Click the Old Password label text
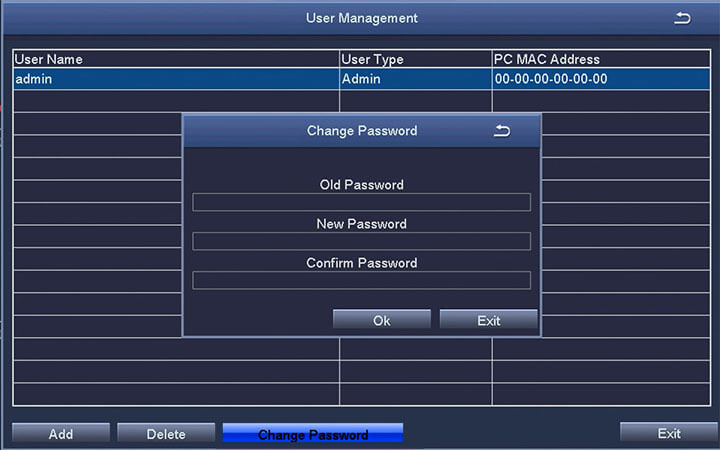720x450 pixels. 361,185
